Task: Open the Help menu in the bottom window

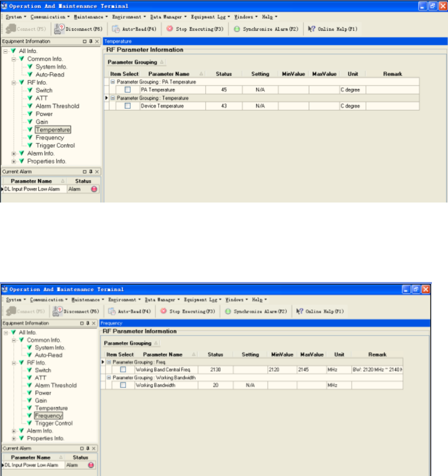Action: pyautogui.click(x=259, y=300)
